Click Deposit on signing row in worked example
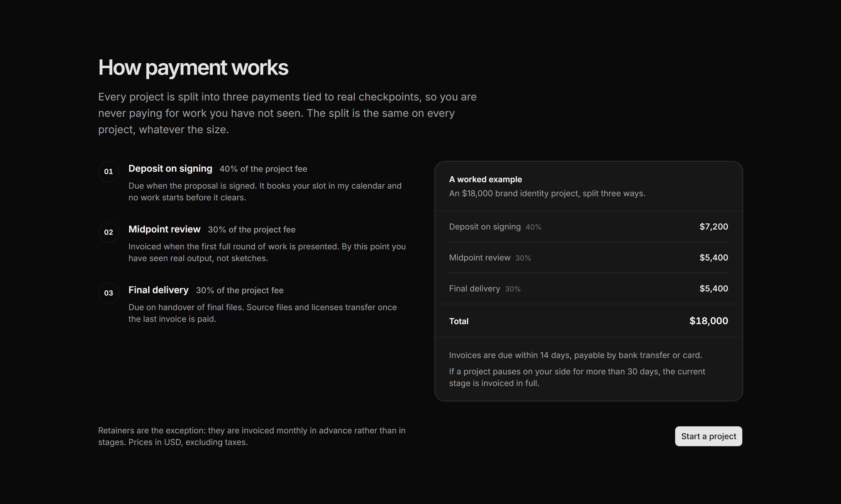Screen dimensions: 841x504 tap(588, 227)
